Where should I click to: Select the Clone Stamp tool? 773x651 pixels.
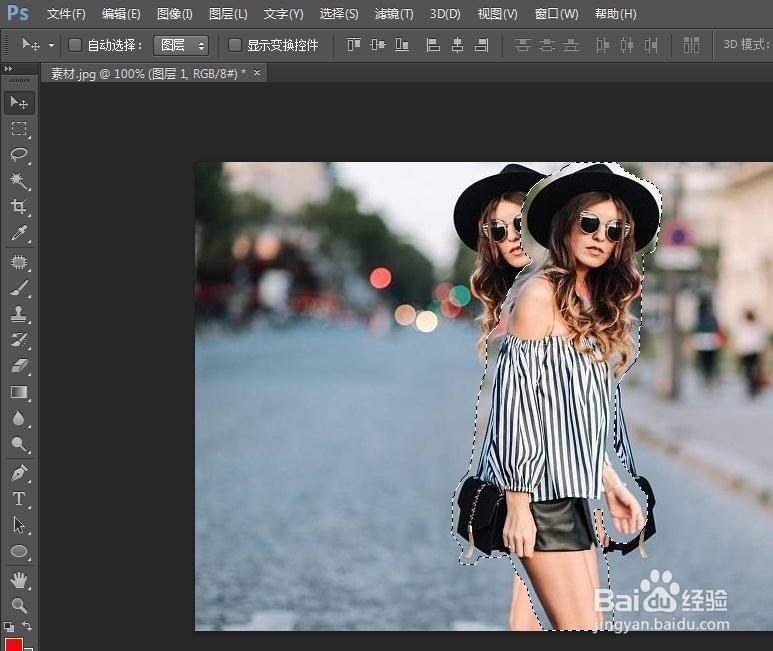tap(19, 313)
